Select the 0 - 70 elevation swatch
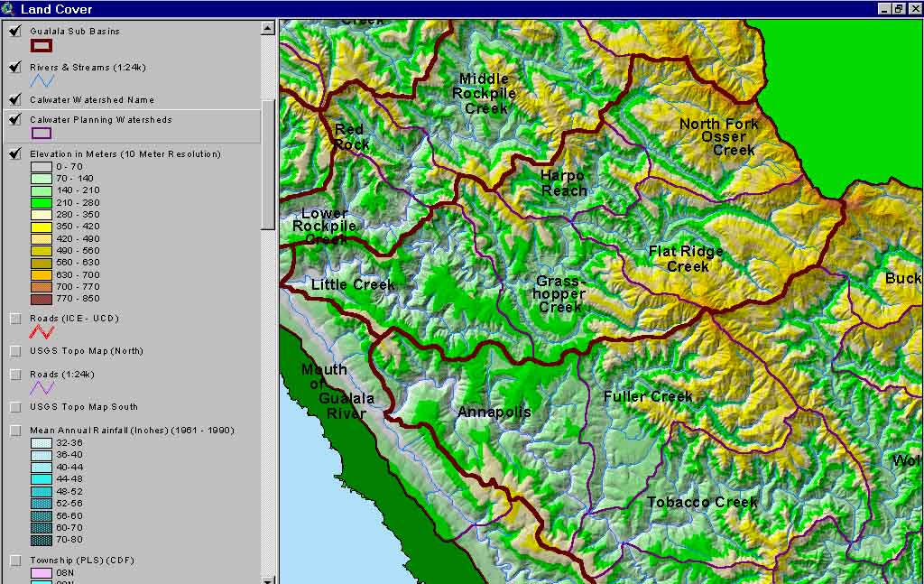Viewport: 924px width, 584px height. [x=42, y=167]
